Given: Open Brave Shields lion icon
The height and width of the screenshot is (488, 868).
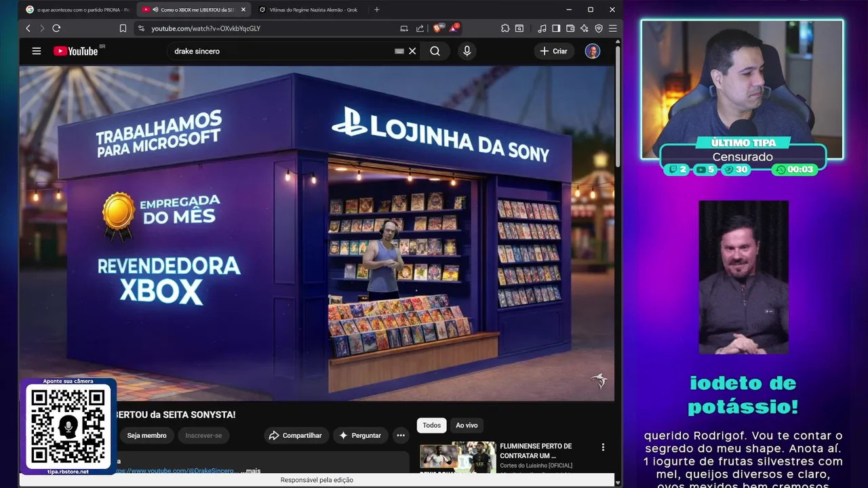Looking at the screenshot, I should pos(437,28).
